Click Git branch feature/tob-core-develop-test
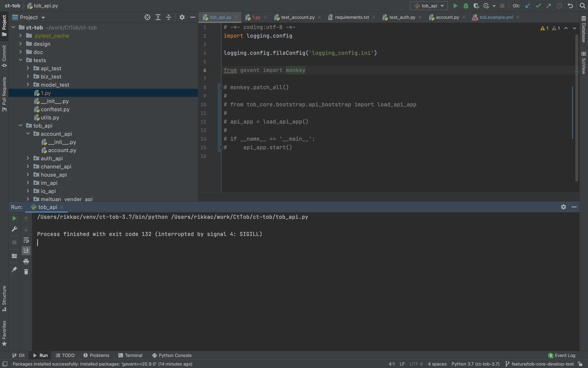 pyautogui.click(x=539, y=364)
